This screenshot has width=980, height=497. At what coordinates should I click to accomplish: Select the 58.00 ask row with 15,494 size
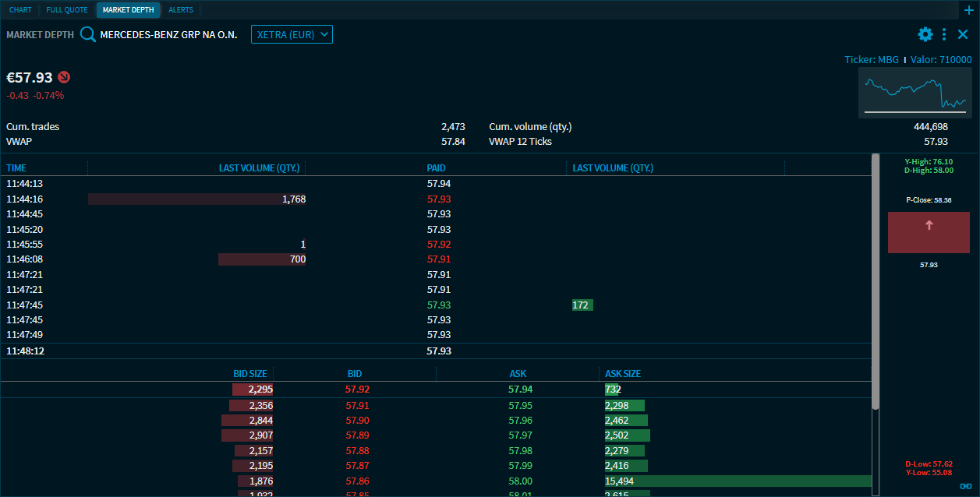tap(521, 481)
